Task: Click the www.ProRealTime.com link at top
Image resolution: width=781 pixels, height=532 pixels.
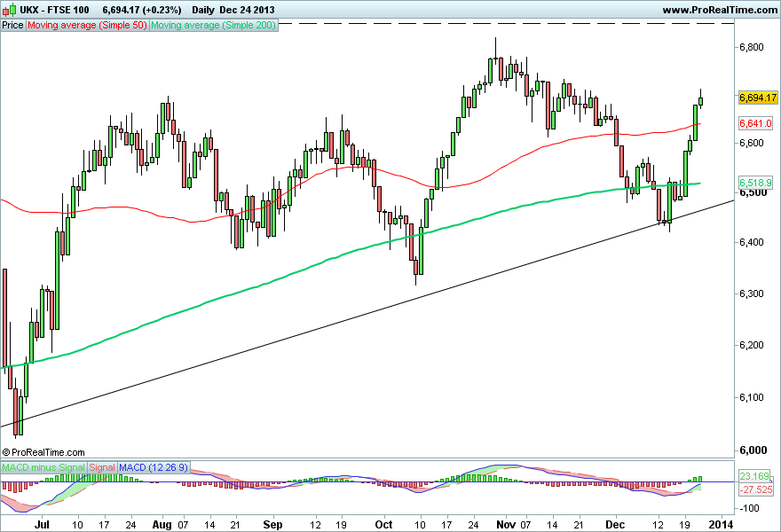Action: pyautogui.click(x=720, y=10)
